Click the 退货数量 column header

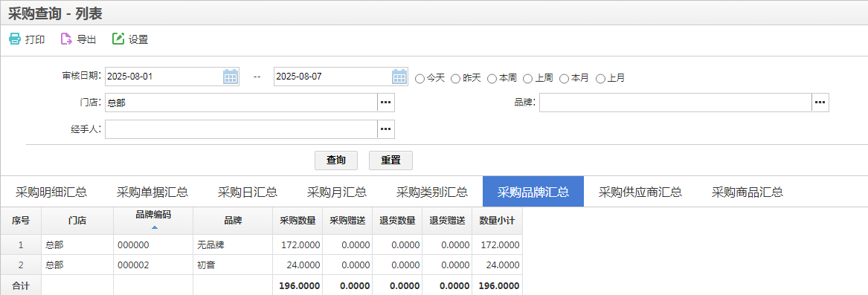click(397, 220)
